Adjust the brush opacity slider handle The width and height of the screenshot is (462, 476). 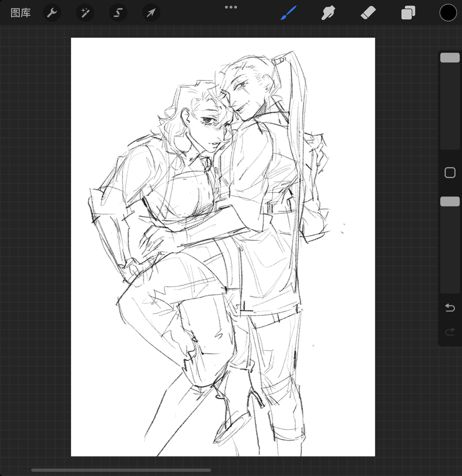pyautogui.click(x=450, y=202)
